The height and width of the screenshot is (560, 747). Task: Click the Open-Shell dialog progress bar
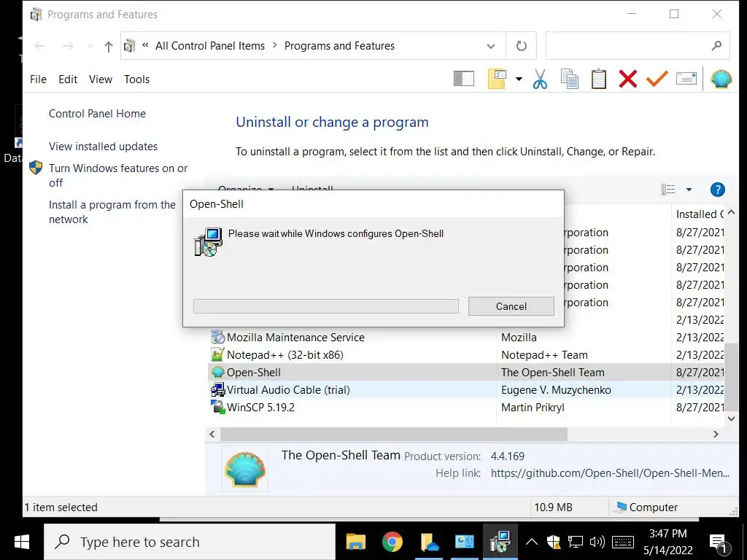(x=326, y=306)
